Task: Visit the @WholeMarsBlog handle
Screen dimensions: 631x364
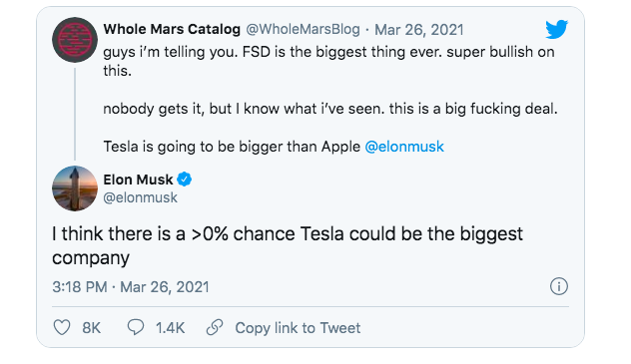Action: [x=304, y=29]
